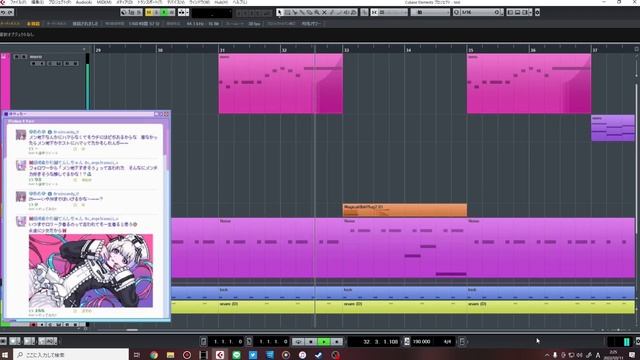Toggle the left zone window layout button

[x=510, y=13]
